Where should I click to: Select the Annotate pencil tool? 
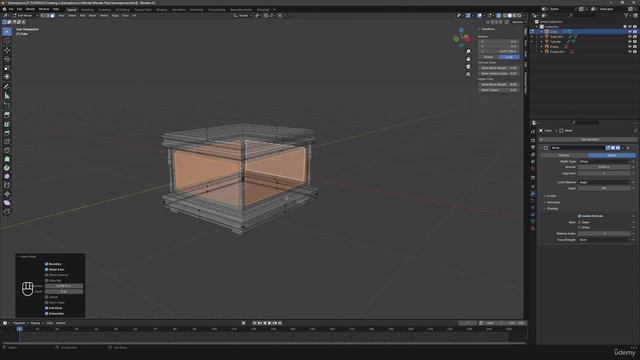(7, 87)
